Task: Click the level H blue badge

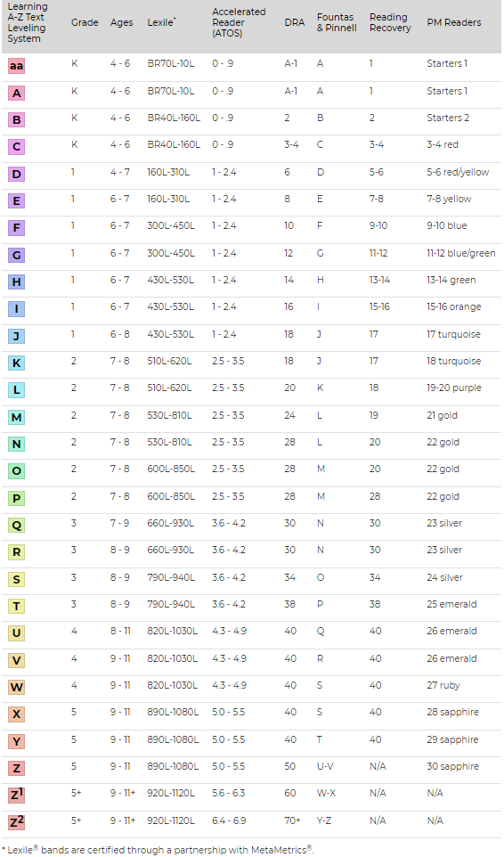Action: pos(16,282)
